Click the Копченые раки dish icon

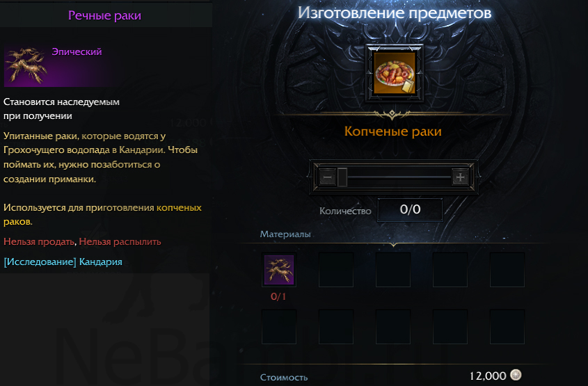[394, 73]
